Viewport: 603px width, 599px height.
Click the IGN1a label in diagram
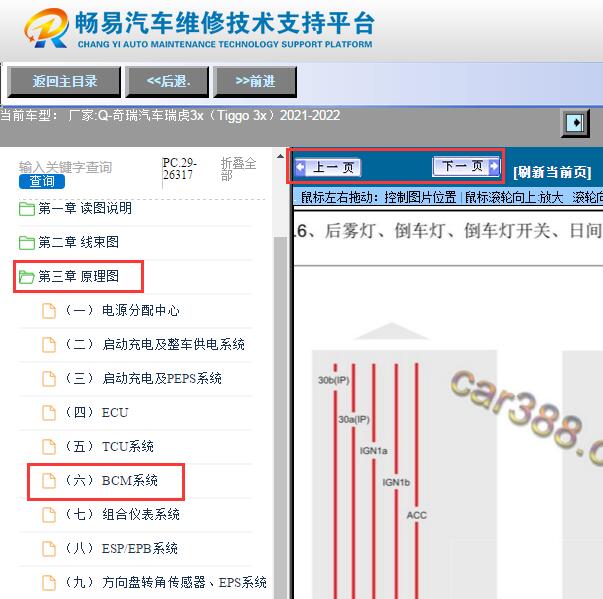[x=373, y=451]
